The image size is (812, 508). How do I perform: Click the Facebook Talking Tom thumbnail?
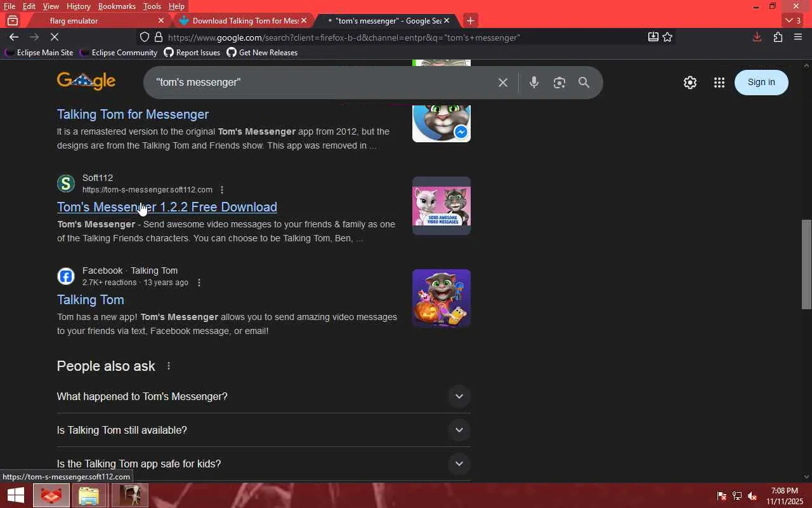[x=442, y=298]
